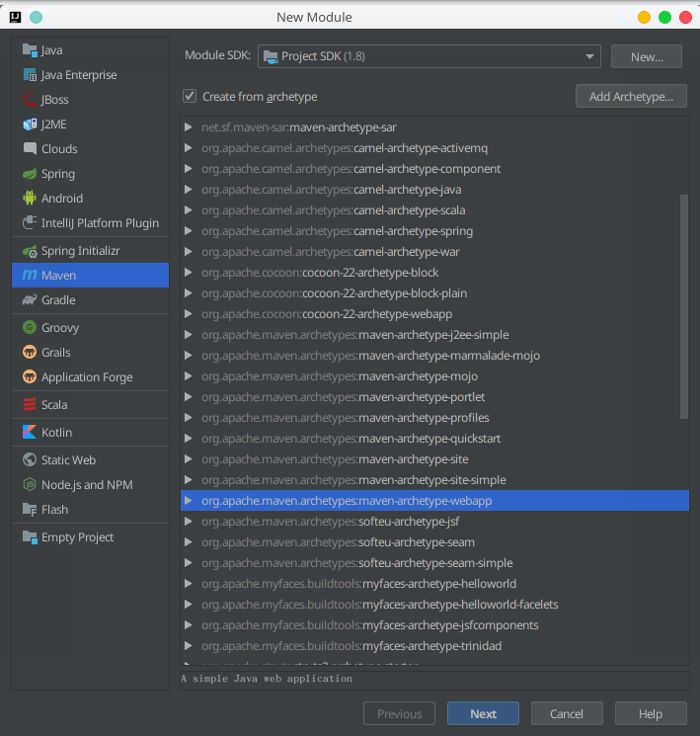Select the J2ME module icon
The width and height of the screenshot is (700, 736).
(30, 124)
